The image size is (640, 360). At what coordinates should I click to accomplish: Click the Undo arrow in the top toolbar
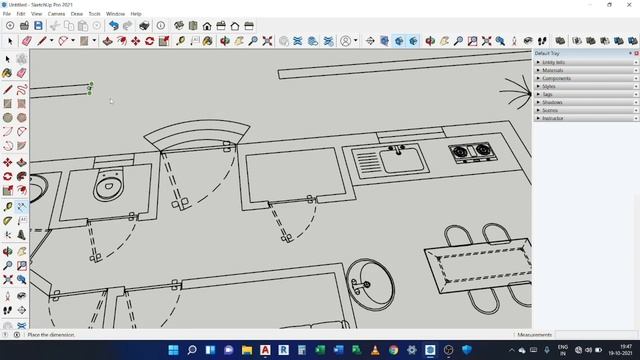click(113, 26)
